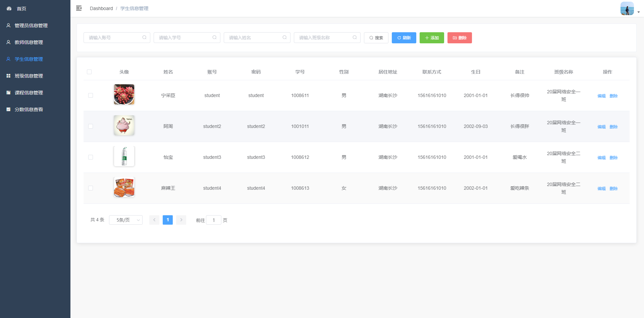Select the checkbox for student 宁采臣
This screenshot has height=318, width=644.
pos(91,95)
